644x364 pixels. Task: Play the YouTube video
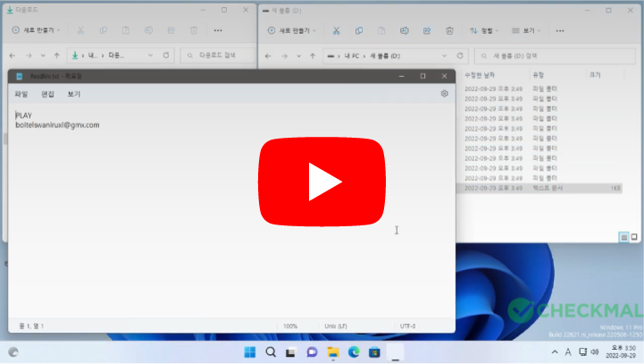pos(322,182)
